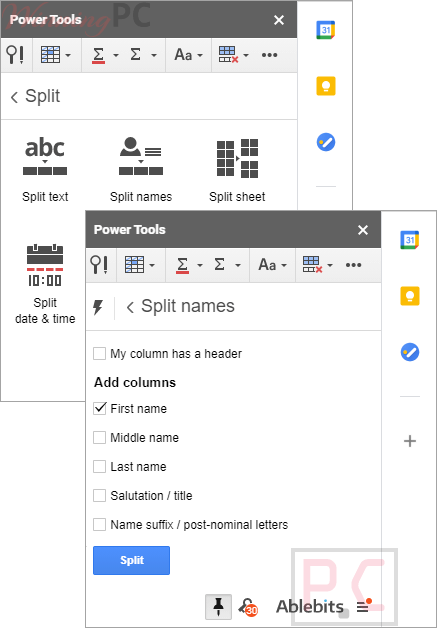Click red-underlined Sigma icon in back panel
The width and height of the screenshot is (437, 628).
point(99,55)
